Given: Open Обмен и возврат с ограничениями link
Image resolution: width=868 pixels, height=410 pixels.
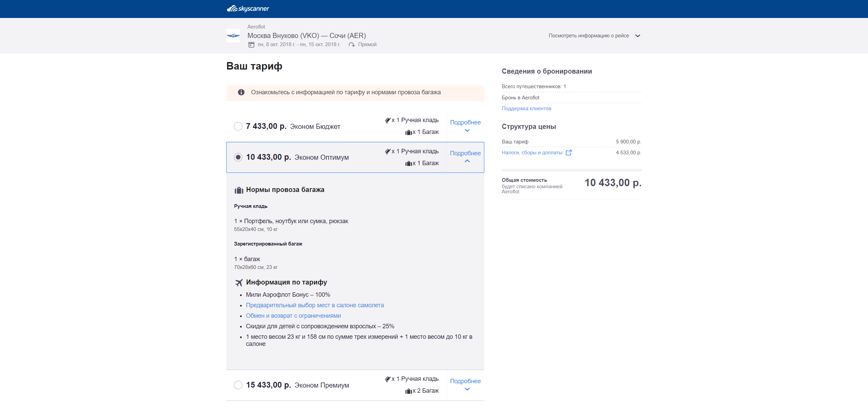Looking at the screenshot, I should point(293,316).
